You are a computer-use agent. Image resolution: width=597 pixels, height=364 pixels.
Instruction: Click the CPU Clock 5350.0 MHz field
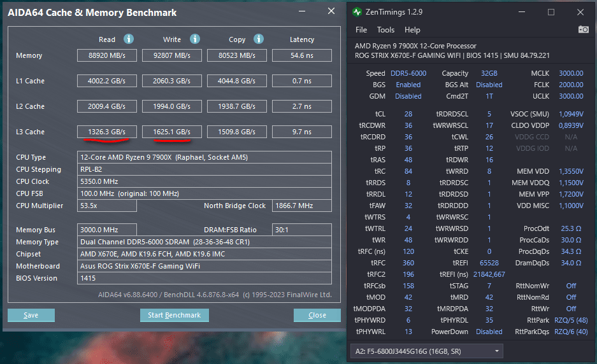(205, 181)
